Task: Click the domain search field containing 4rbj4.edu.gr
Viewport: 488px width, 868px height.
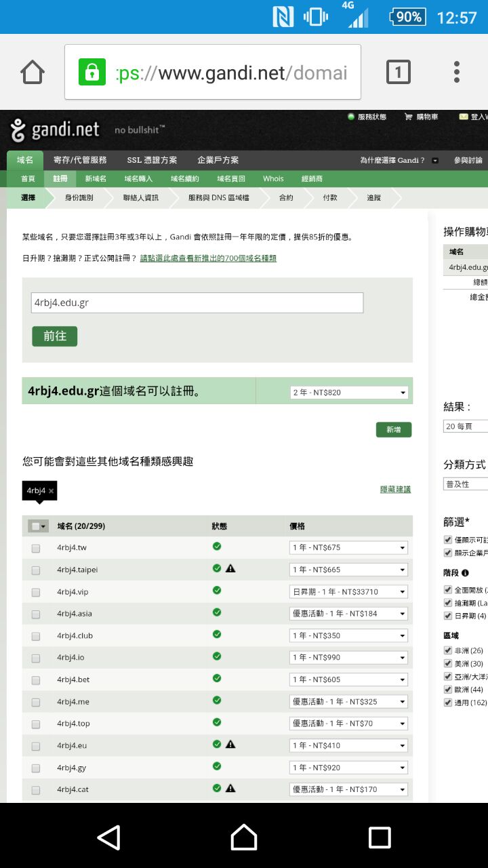Action: click(x=197, y=302)
